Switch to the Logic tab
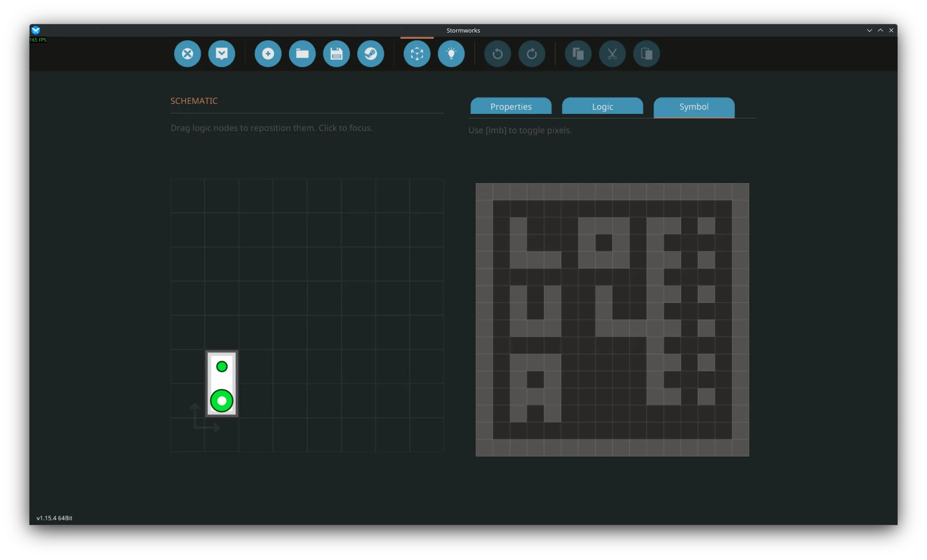Image resolution: width=927 pixels, height=560 pixels. tap(602, 107)
